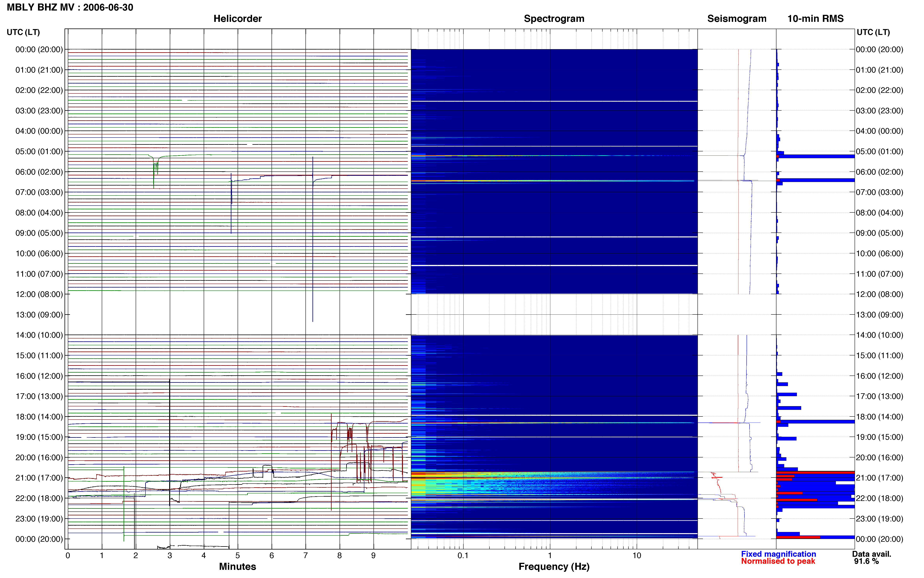
Task: Click minute tick label '0' on Helicorder
Action: click(x=68, y=555)
